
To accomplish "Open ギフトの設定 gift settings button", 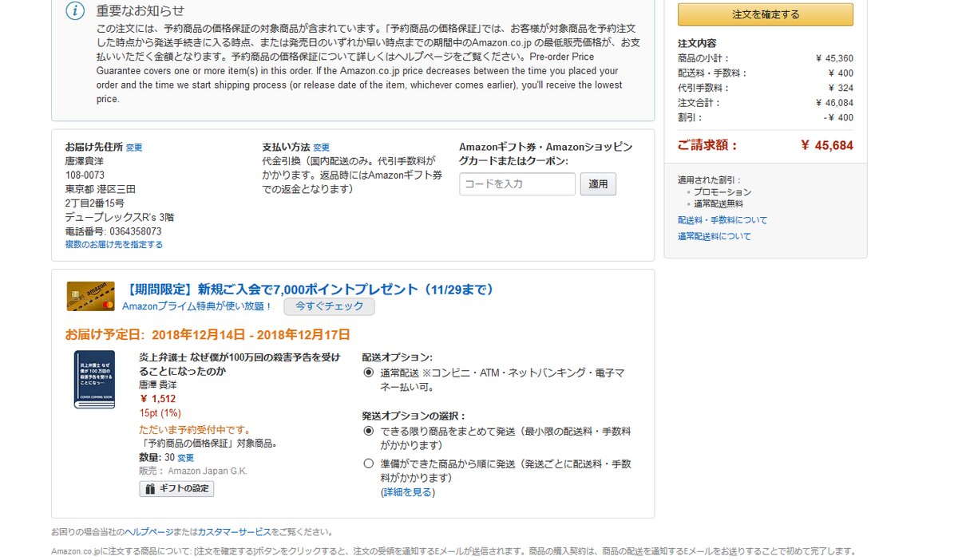I will [176, 488].
